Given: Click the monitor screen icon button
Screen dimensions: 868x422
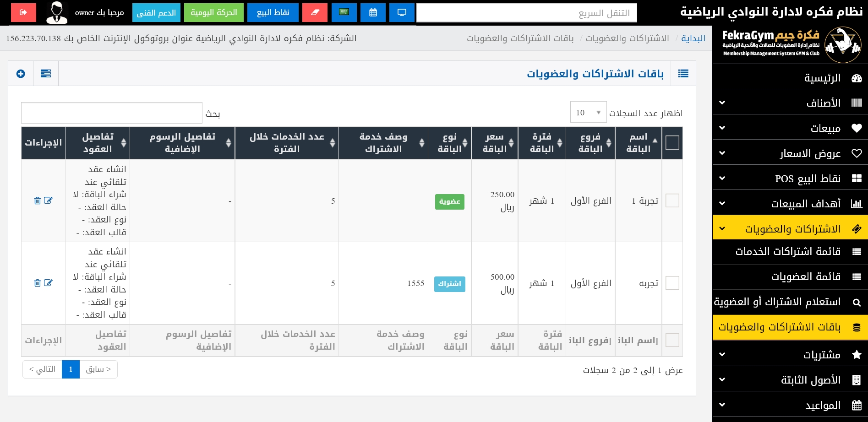Looking at the screenshot, I should 402,12.
